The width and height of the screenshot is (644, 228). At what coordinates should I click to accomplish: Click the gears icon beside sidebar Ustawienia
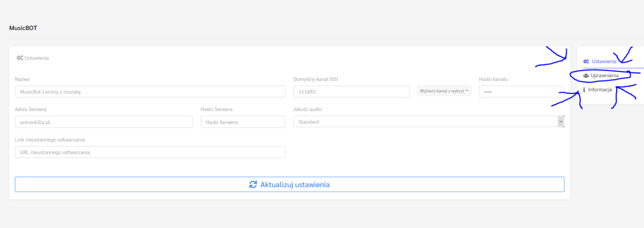click(587, 61)
